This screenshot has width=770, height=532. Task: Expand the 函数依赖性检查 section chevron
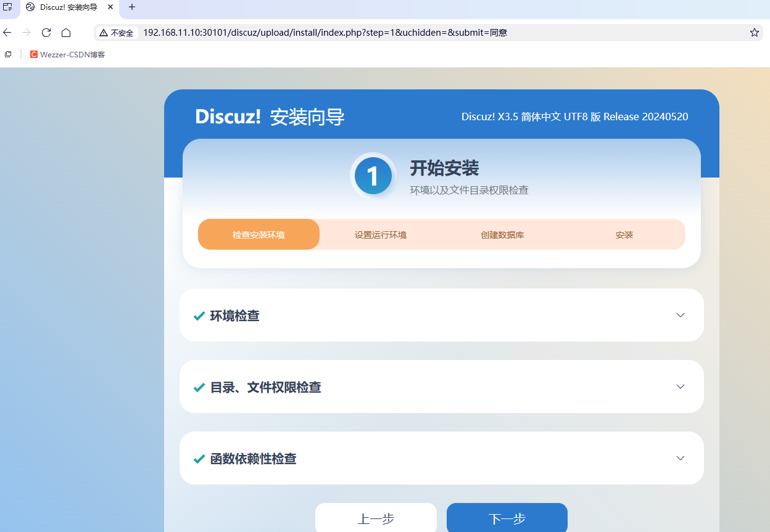click(x=681, y=458)
